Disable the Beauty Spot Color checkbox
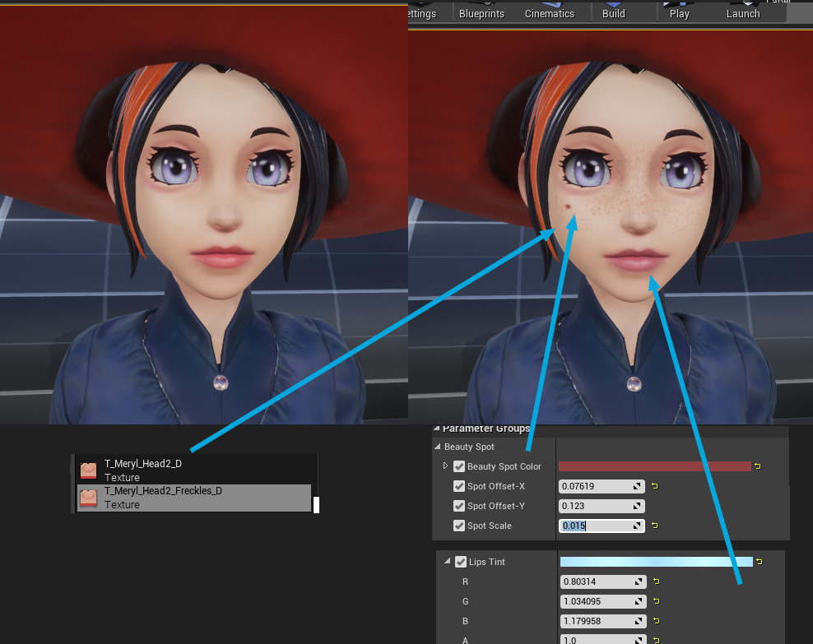The image size is (813, 644). pyautogui.click(x=459, y=466)
